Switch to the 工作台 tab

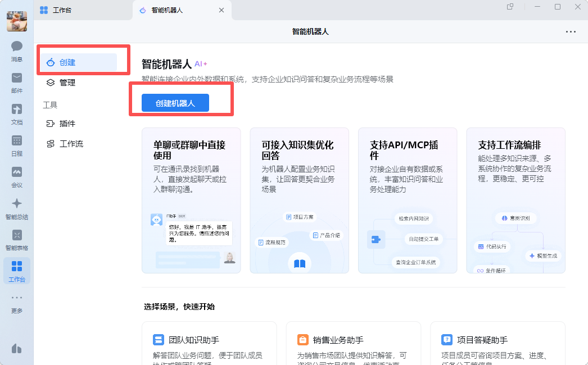tap(62, 10)
